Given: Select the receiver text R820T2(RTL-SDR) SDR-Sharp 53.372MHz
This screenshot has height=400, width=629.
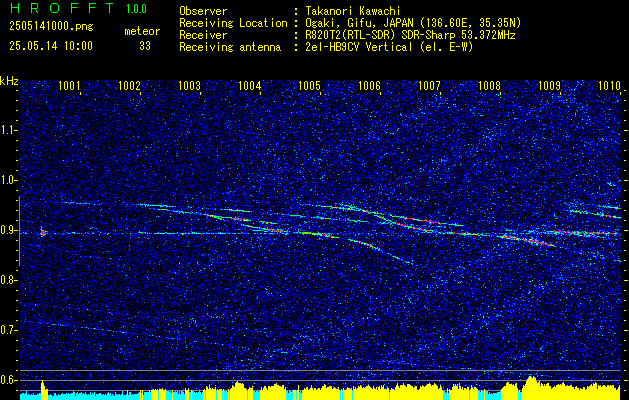Looking at the screenshot, I should coord(410,35).
